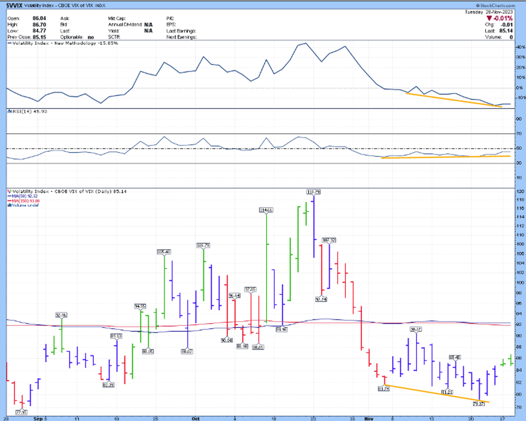Viewport: 526px width, 421px height.
Task: Click the MA(50) legend entry
Action: (x=23, y=196)
